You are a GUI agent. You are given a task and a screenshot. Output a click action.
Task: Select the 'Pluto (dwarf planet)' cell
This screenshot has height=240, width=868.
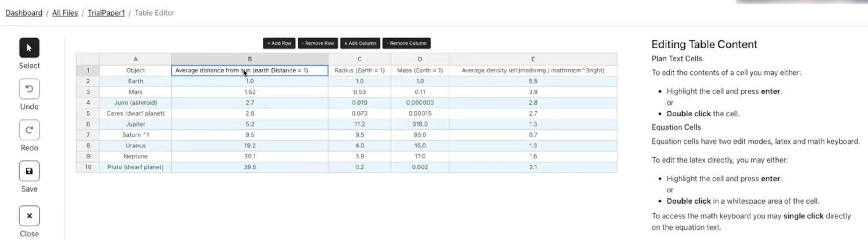click(x=136, y=167)
